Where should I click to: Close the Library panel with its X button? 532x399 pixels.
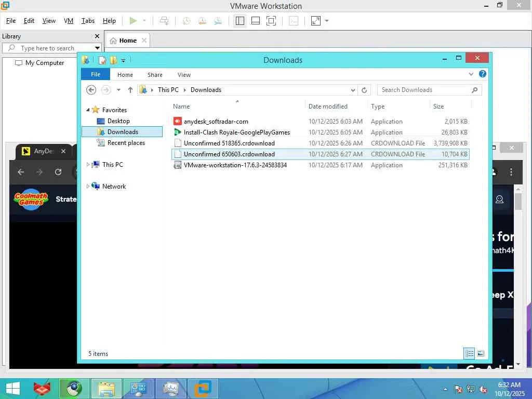[97, 36]
